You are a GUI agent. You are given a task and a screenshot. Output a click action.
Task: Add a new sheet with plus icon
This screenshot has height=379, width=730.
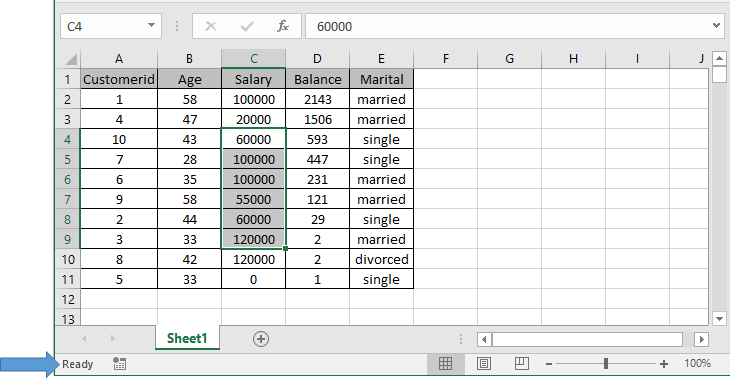(x=261, y=339)
